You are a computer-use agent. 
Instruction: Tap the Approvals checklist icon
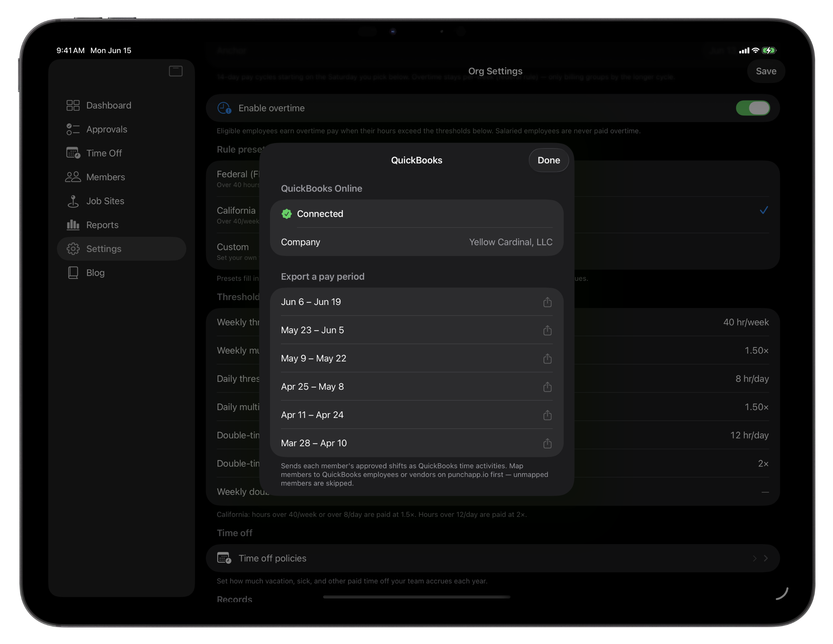point(73,129)
